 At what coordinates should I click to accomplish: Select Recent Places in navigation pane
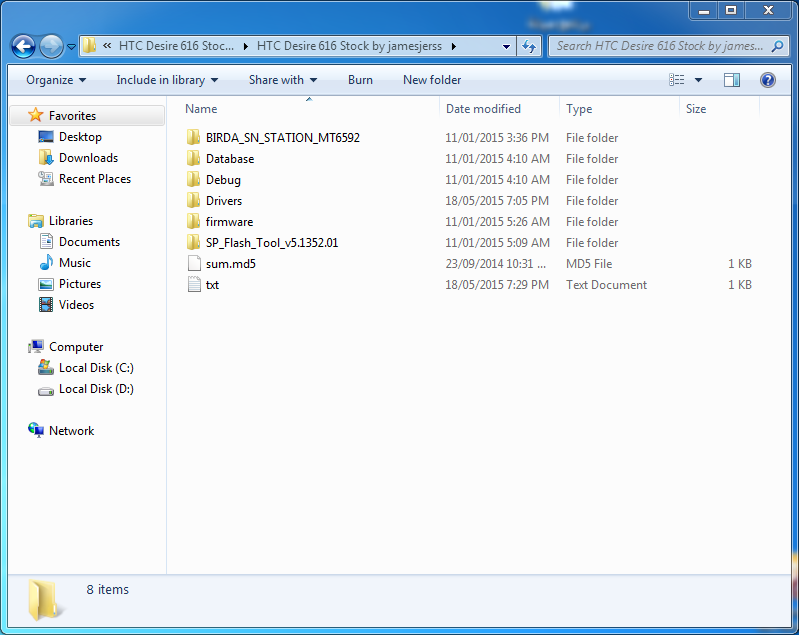point(95,179)
